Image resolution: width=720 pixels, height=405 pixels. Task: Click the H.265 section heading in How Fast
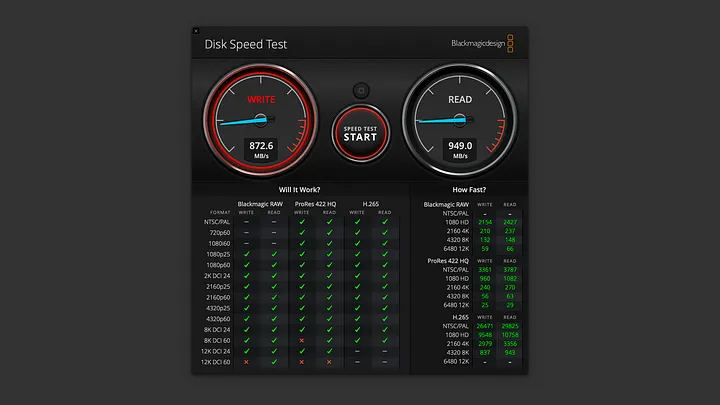[x=461, y=317]
